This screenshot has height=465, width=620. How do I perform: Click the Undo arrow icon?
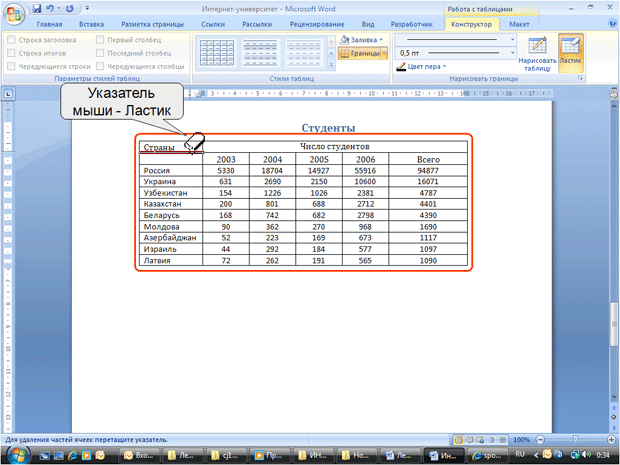click(x=50, y=8)
